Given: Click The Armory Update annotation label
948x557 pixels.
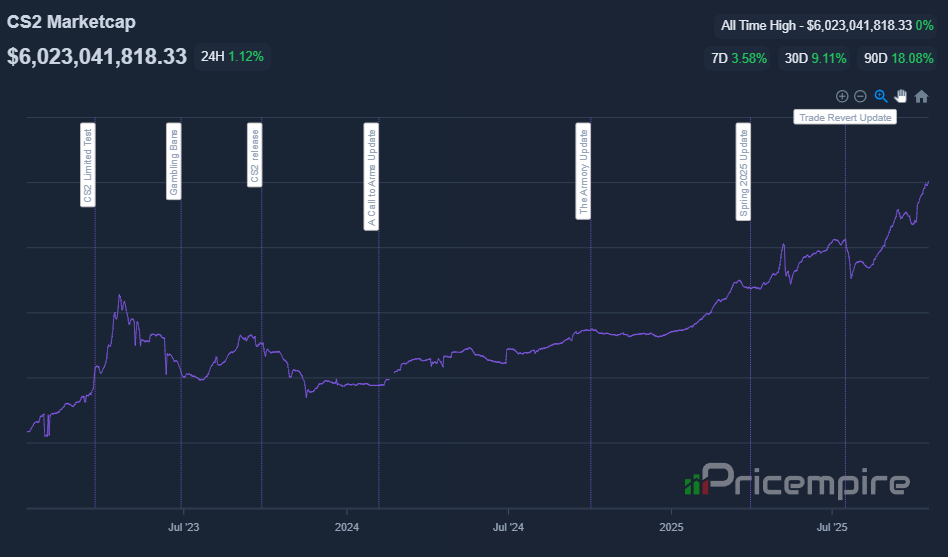Looking at the screenshot, I should pyautogui.click(x=583, y=171).
